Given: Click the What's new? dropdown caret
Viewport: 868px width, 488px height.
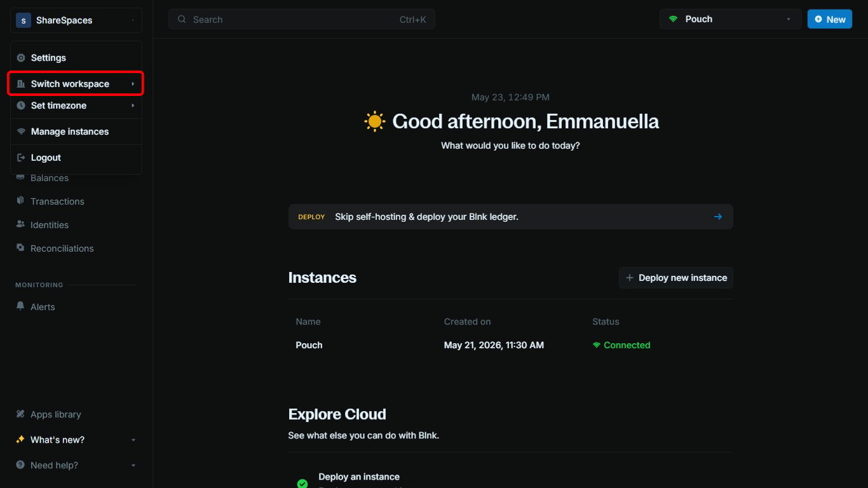Looking at the screenshot, I should (x=133, y=440).
